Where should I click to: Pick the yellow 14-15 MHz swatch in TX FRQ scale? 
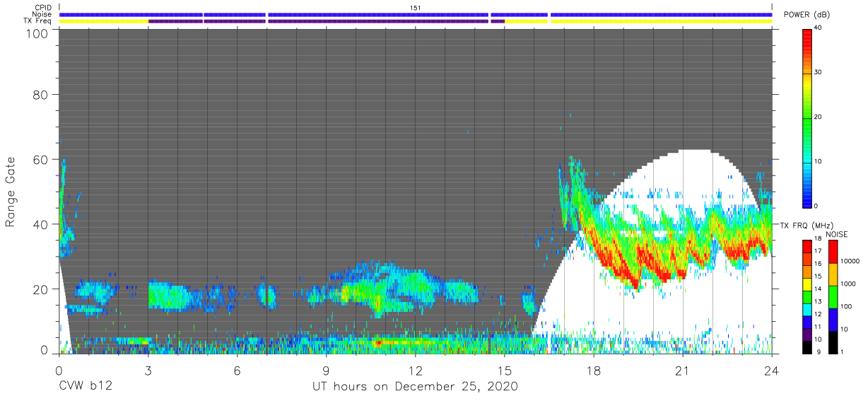coord(807,284)
